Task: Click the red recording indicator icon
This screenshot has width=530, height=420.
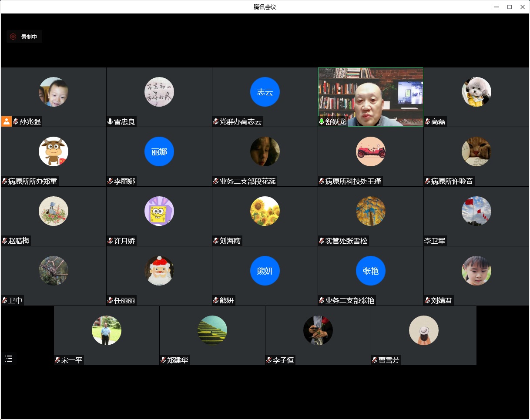Action: [x=13, y=37]
